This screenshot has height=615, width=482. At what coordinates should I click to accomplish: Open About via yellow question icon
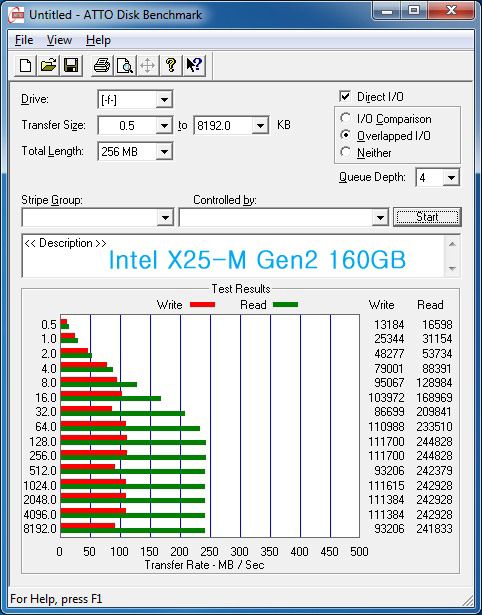[x=171, y=65]
